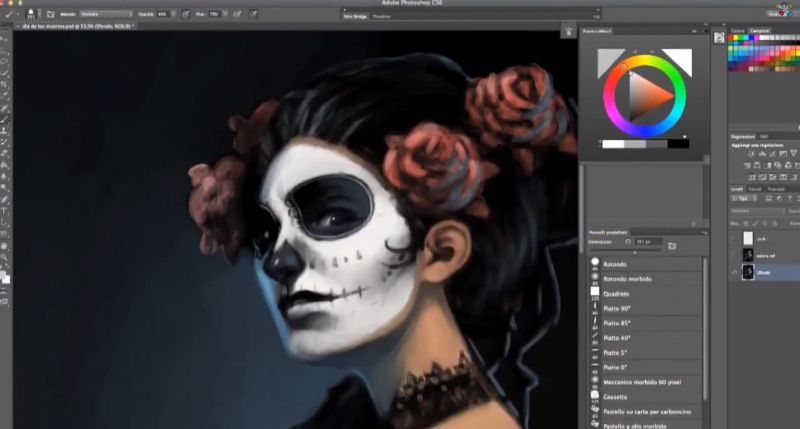800x429 pixels.
Task: Open the brush presets folder icon
Action: (672, 246)
